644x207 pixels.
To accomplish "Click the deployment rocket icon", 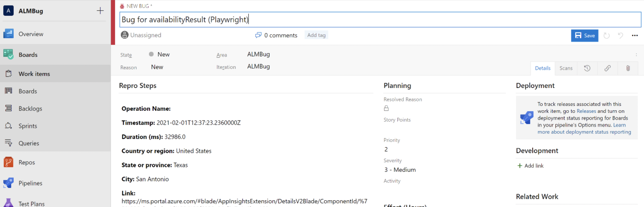I will [x=526, y=118].
